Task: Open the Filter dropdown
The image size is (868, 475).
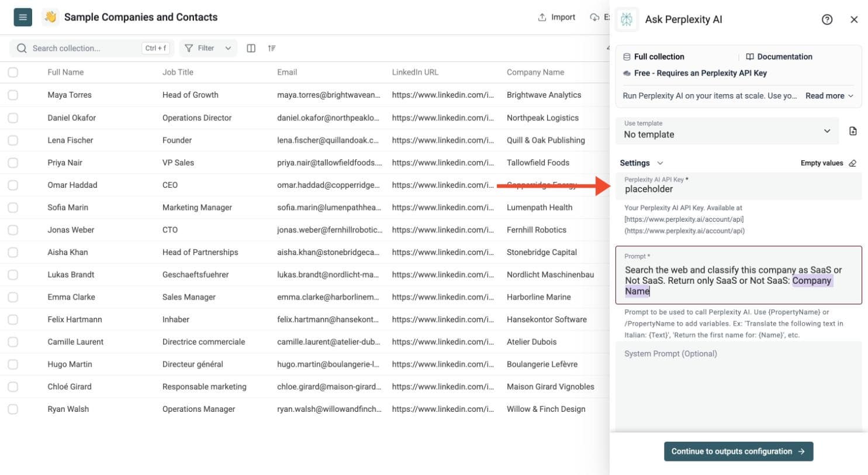Action: pyautogui.click(x=208, y=49)
